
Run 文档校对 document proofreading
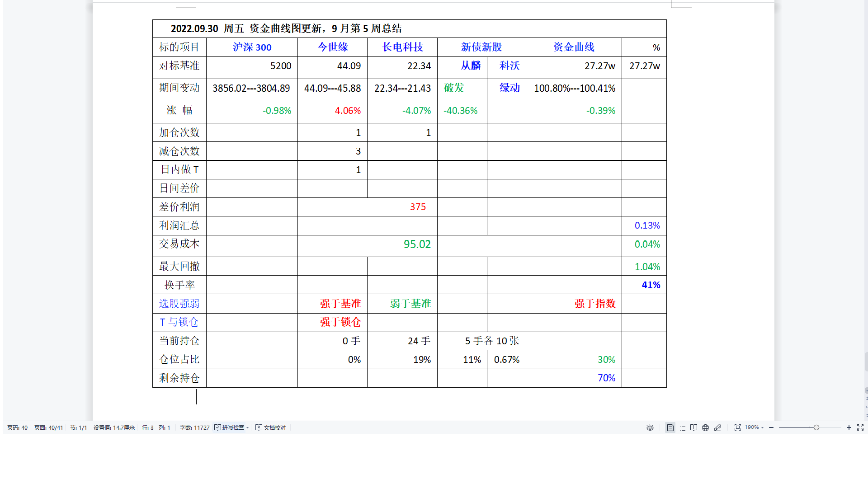tap(270, 427)
